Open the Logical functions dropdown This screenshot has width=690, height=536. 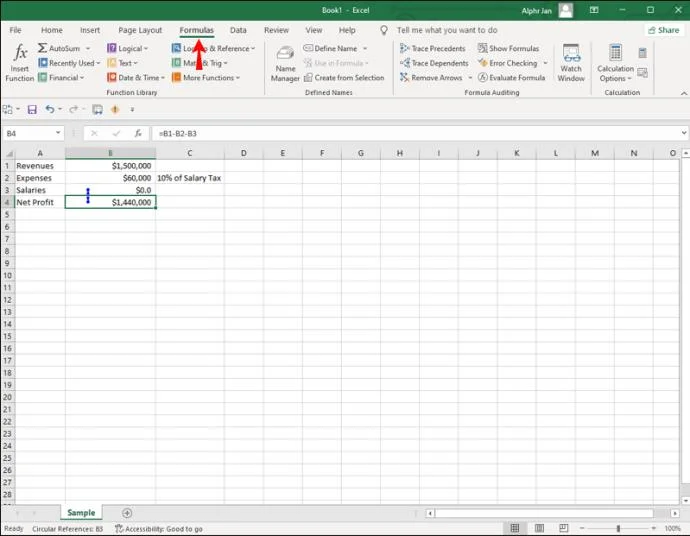pos(128,48)
